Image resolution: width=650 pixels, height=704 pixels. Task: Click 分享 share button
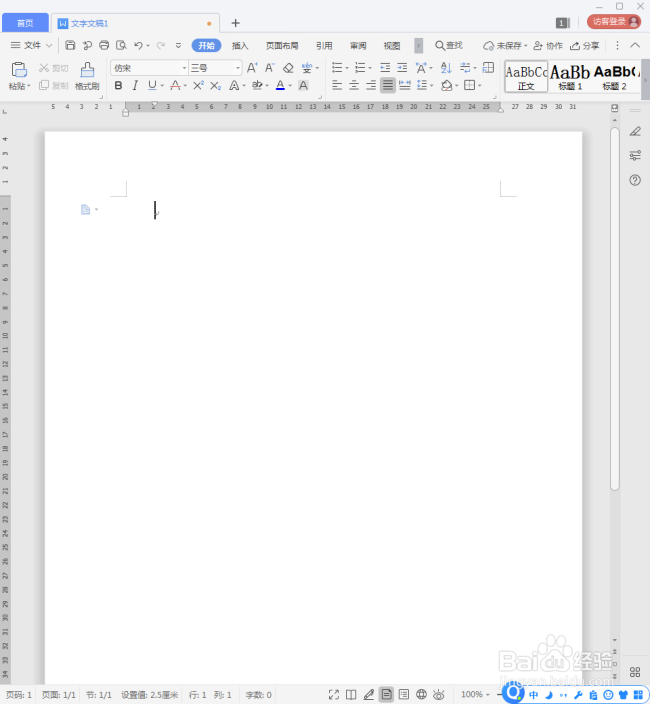584,45
